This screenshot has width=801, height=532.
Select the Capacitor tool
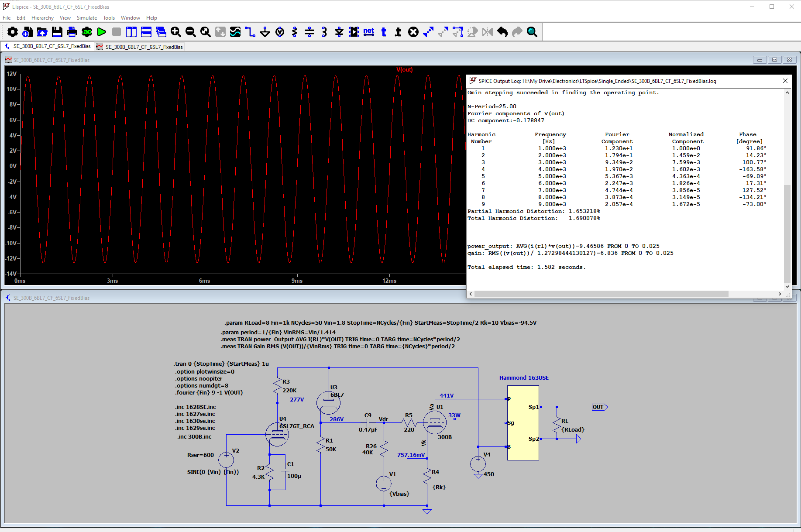[x=309, y=32]
